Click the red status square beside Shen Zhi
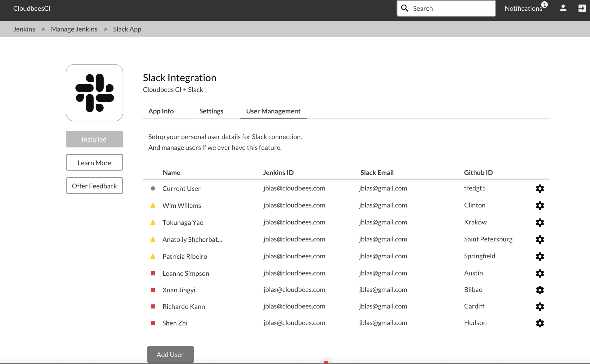 [x=153, y=323]
